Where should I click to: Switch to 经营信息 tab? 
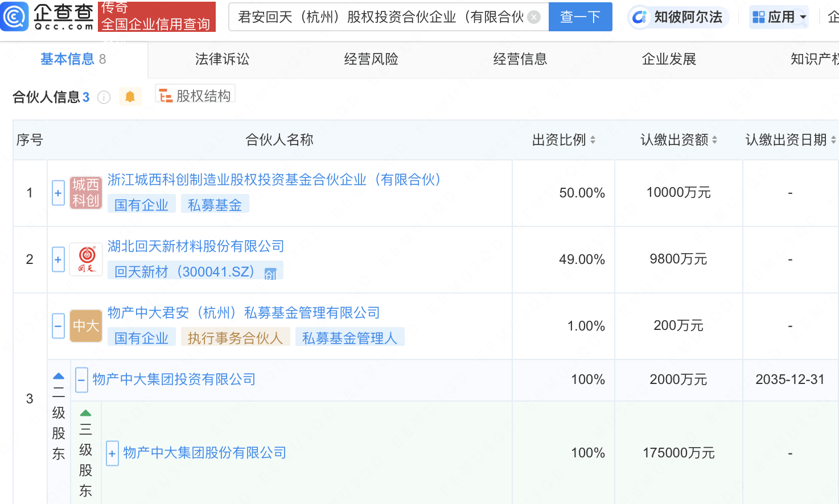coord(520,59)
